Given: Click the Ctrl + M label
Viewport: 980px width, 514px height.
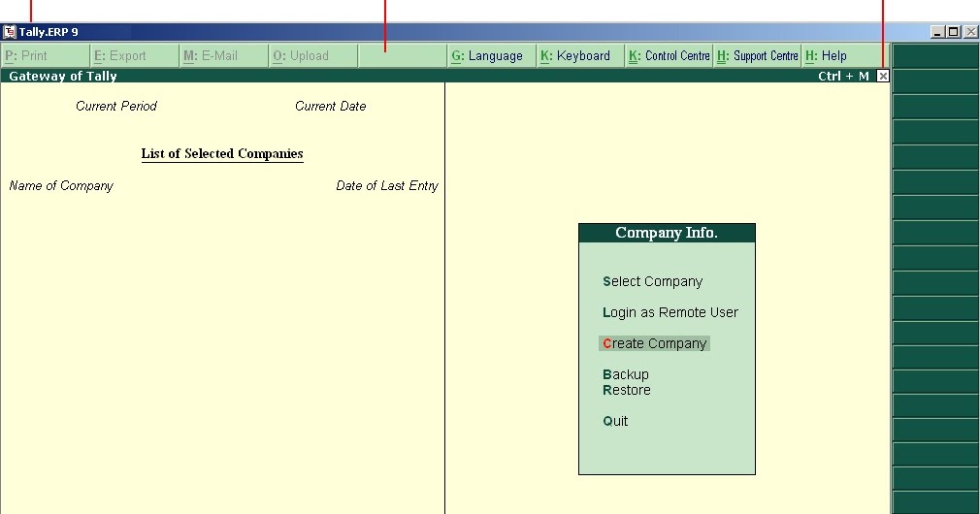Looking at the screenshot, I should click(x=843, y=77).
